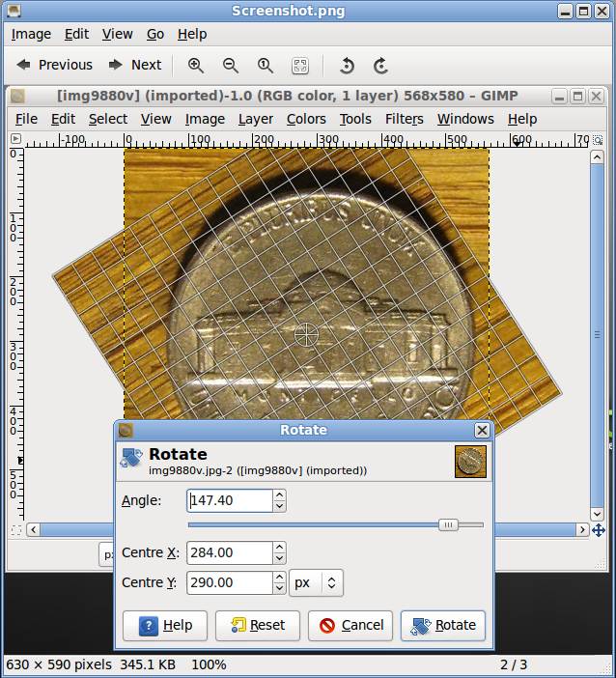Viewport: 616px width, 678px height.
Task: Decrease Centre Y with down arrow
Action: (x=280, y=588)
